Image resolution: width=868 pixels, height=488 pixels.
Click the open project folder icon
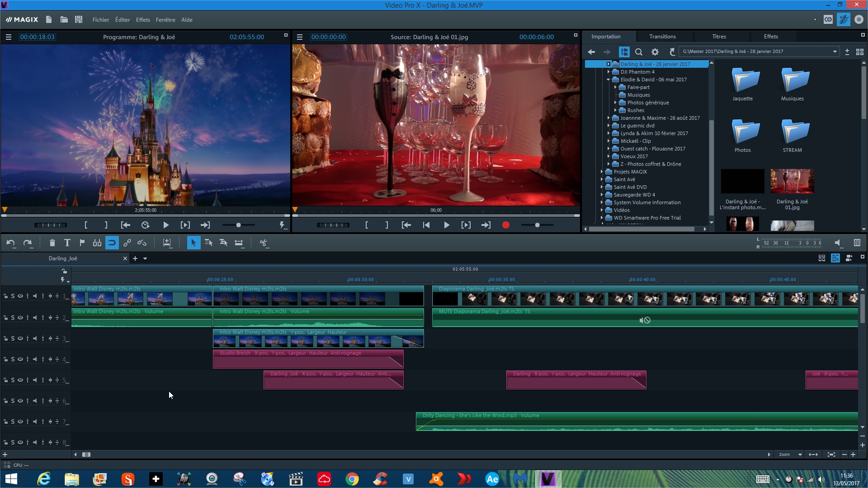[x=64, y=19]
